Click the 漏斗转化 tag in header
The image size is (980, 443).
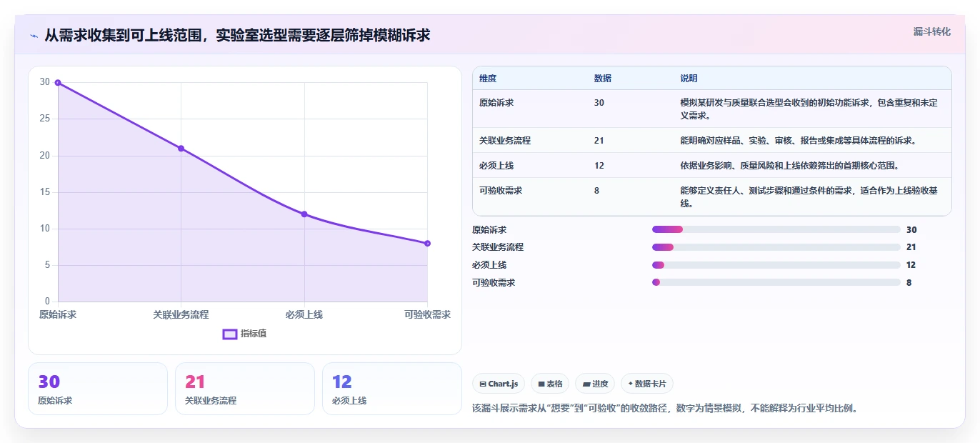click(x=932, y=31)
